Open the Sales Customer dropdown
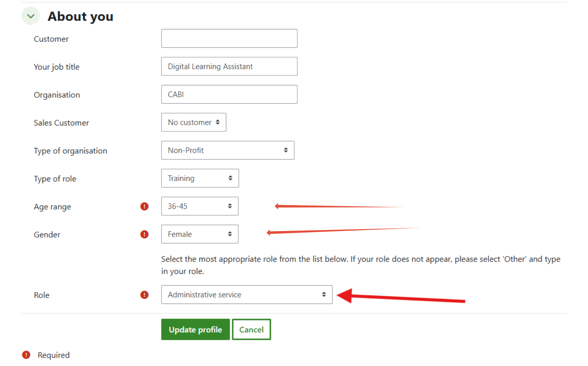The image size is (588, 366). (194, 122)
